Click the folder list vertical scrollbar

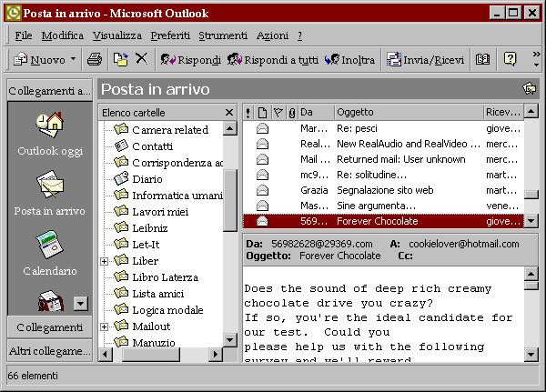tap(230, 273)
